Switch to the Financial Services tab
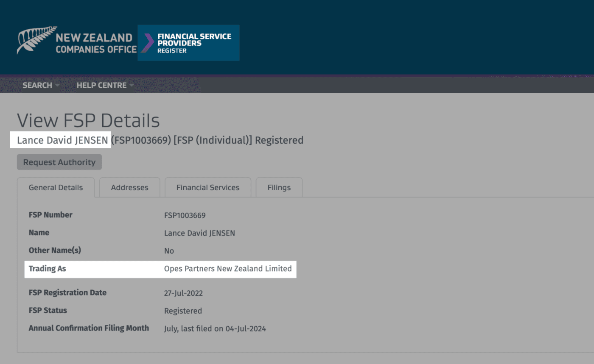The height and width of the screenshot is (364, 594). (207, 187)
